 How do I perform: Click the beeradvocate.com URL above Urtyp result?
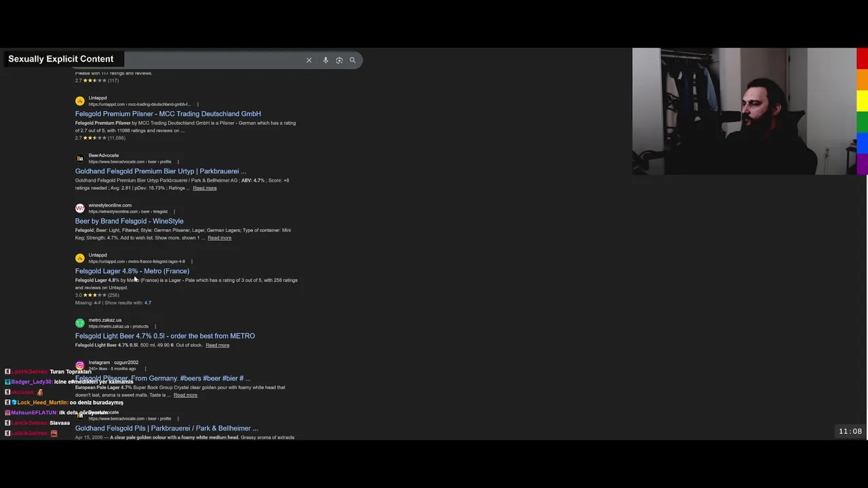[130, 162]
